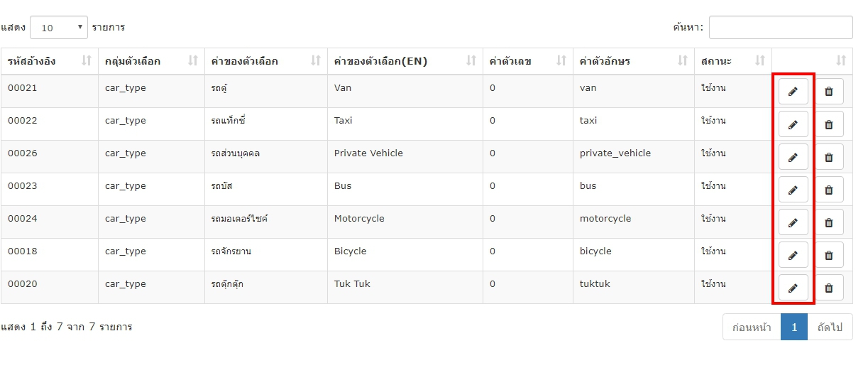Delete the Van row using trash icon
The height and width of the screenshot is (385, 868).
[x=829, y=91]
